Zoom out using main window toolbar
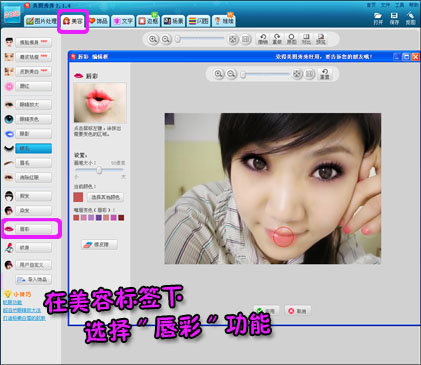Viewport: 421px width, 365px height. 166,39
